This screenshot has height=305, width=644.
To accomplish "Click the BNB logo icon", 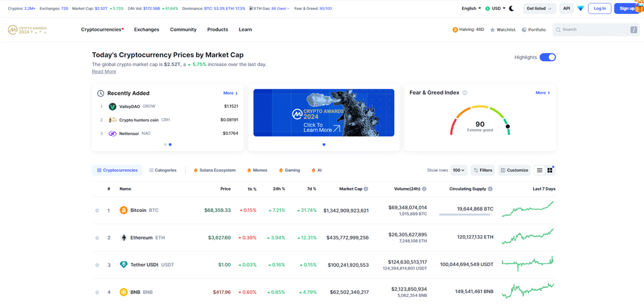I will point(124,292).
